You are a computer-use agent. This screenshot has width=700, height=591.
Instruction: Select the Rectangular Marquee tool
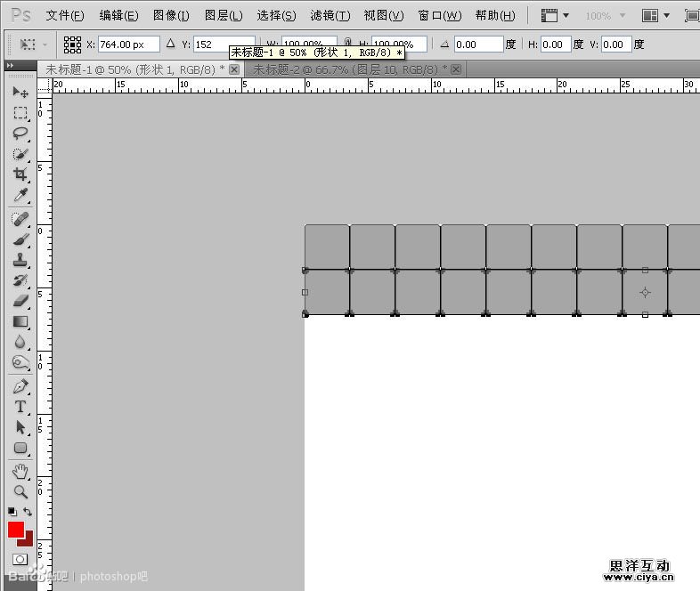click(20, 113)
